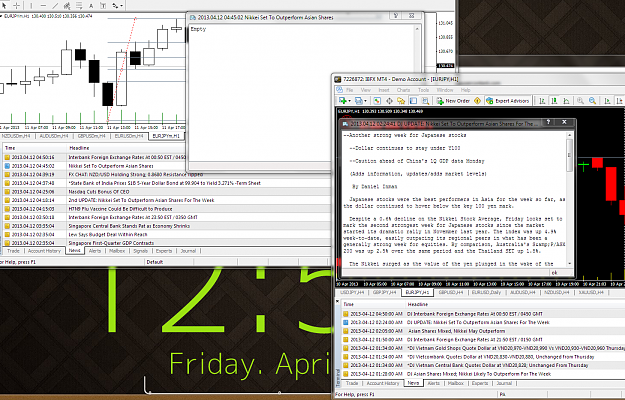Toggle the Expert Advisors button
Screen dimensions: 625x400
click(507, 101)
